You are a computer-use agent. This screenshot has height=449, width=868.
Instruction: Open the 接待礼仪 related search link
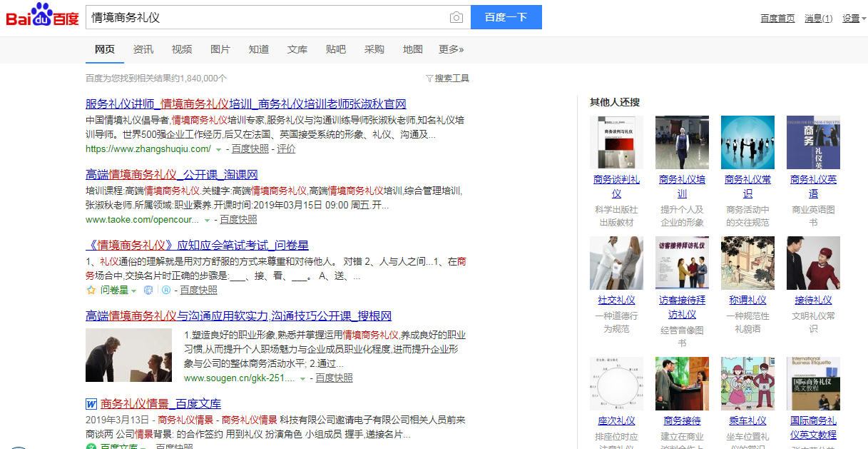(813, 300)
